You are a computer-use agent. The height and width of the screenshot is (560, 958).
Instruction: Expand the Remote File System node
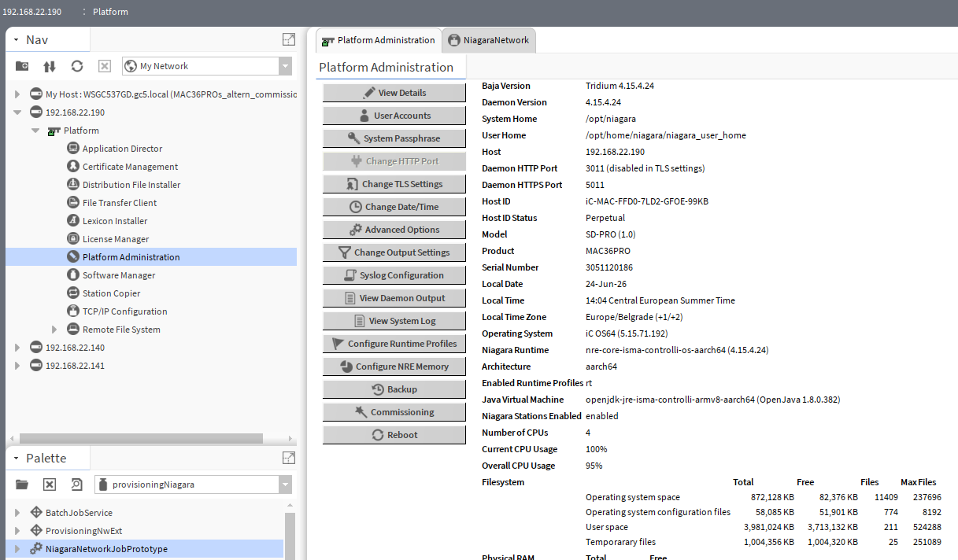click(54, 330)
